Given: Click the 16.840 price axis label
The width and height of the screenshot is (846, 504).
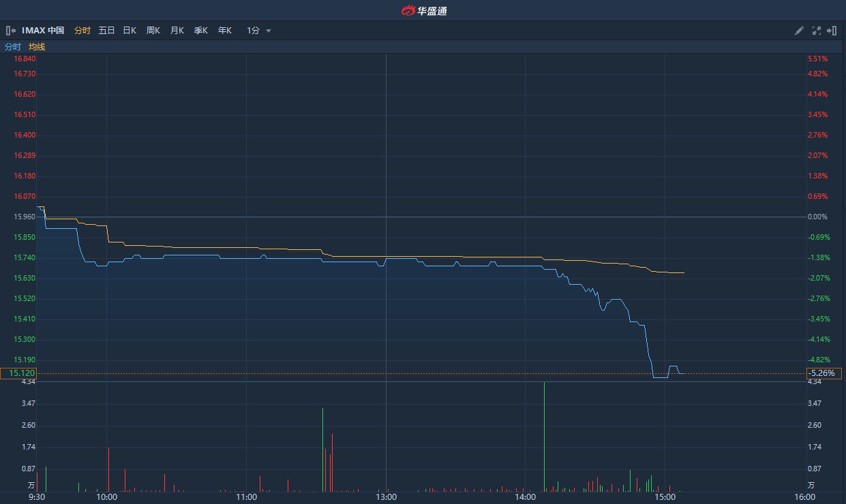Looking at the screenshot, I should tap(25, 59).
